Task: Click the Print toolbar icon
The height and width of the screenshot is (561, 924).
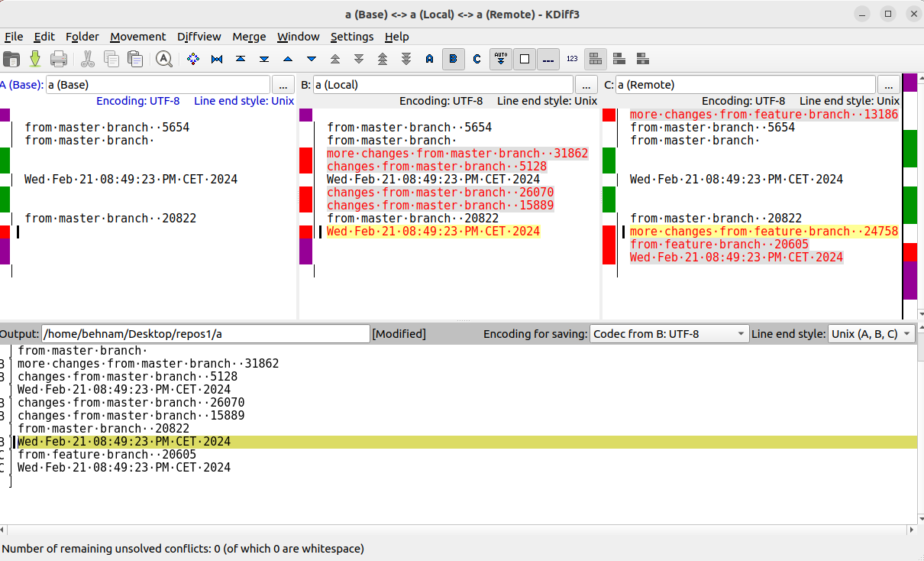Action: coord(59,59)
